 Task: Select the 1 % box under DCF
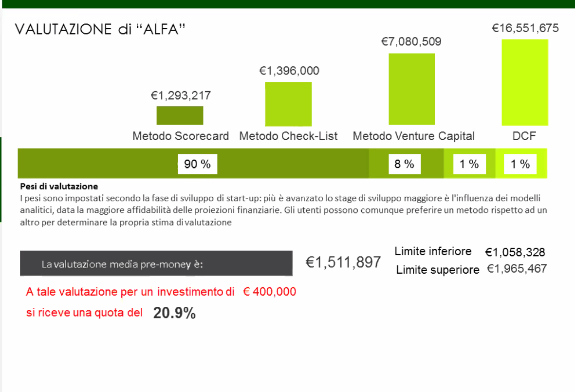[520, 164]
